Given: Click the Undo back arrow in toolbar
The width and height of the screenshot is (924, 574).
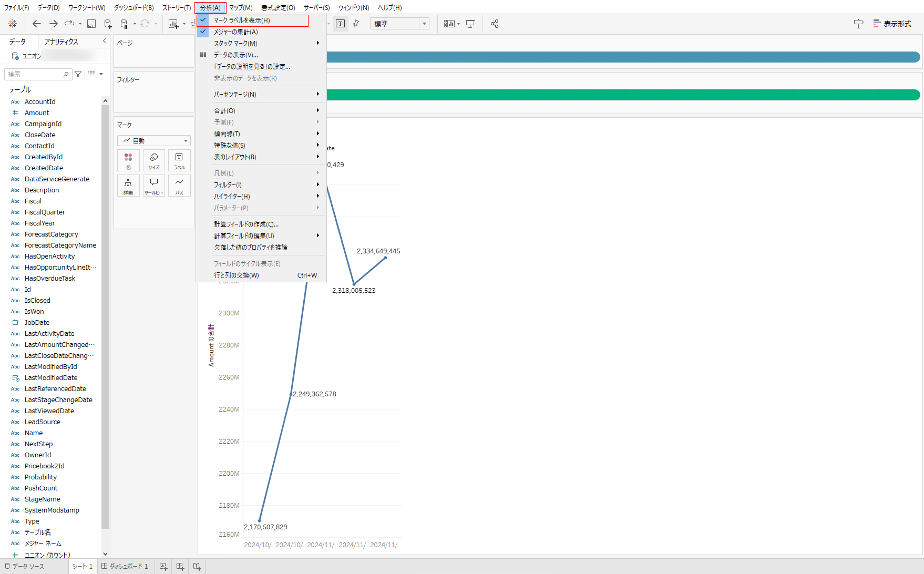Looking at the screenshot, I should pos(36,24).
